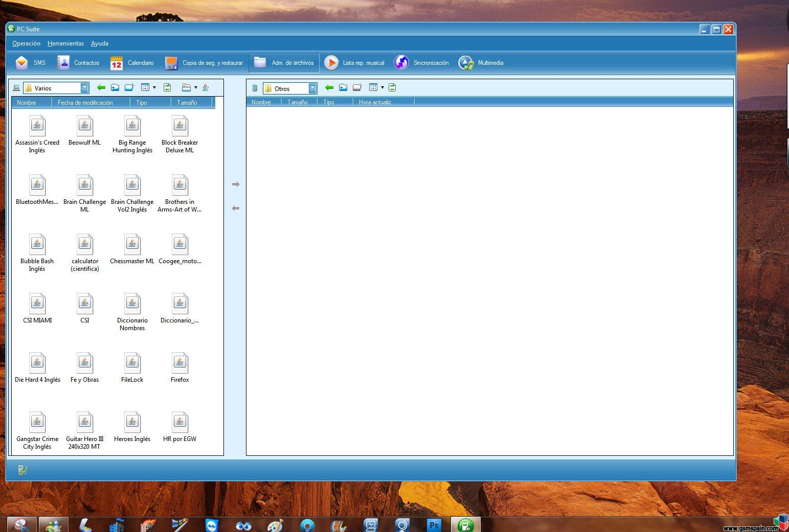Sort left pane by Fecha de modificación
This screenshot has height=532, width=789.
pos(91,102)
